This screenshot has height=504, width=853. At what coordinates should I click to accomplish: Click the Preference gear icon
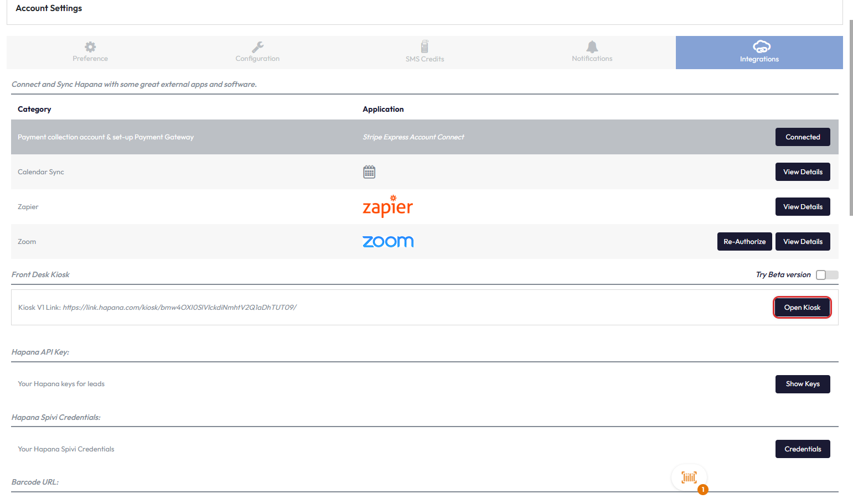tap(90, 46)
